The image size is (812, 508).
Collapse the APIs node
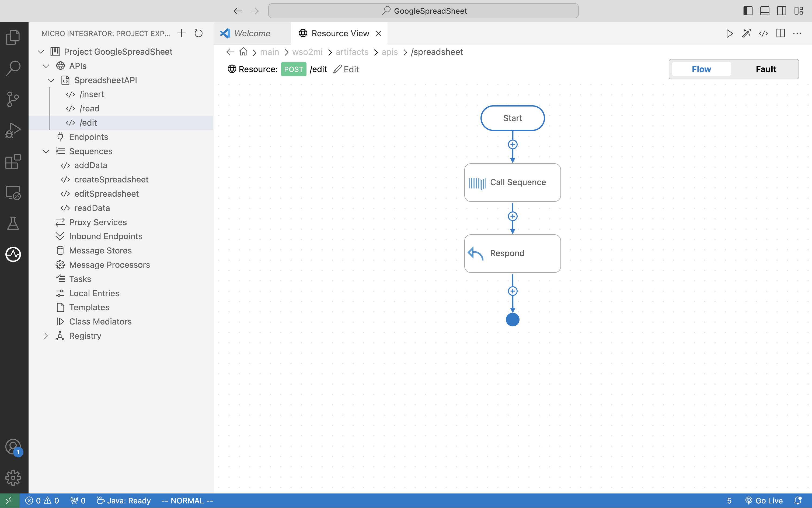click(46, 66)
